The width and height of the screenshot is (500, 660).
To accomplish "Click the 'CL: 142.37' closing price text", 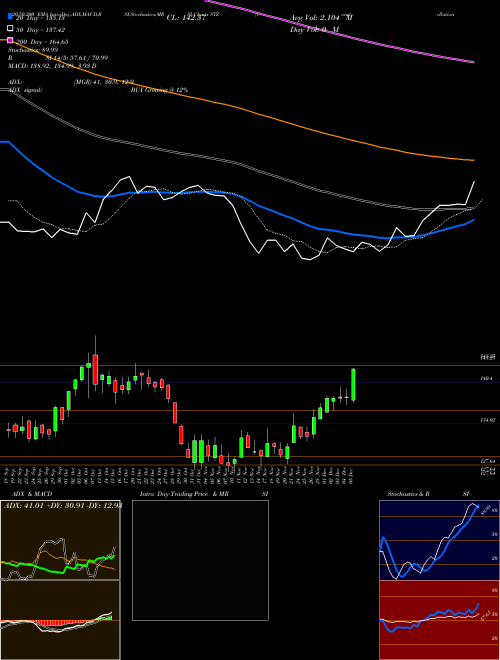I will tap(186, 18).
